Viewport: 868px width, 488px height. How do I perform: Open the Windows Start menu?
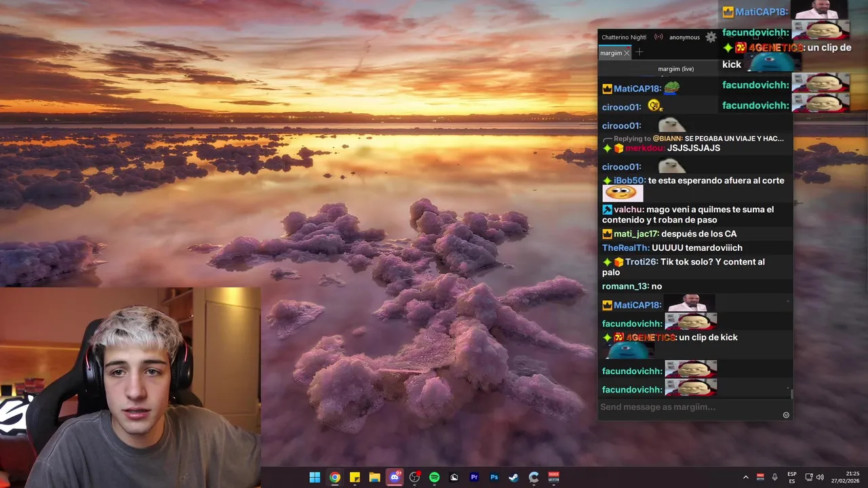[315, 477]
